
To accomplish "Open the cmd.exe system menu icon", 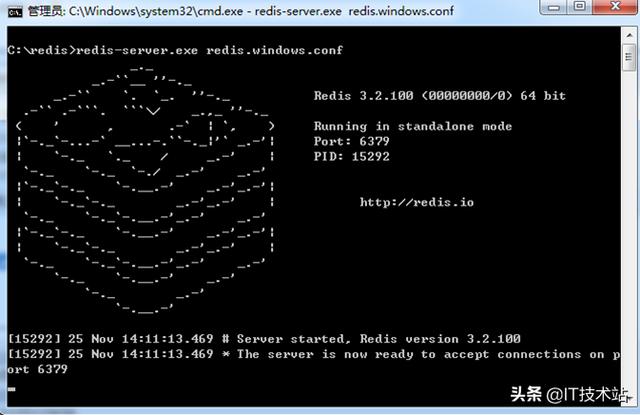I will [x=15, y=12].
